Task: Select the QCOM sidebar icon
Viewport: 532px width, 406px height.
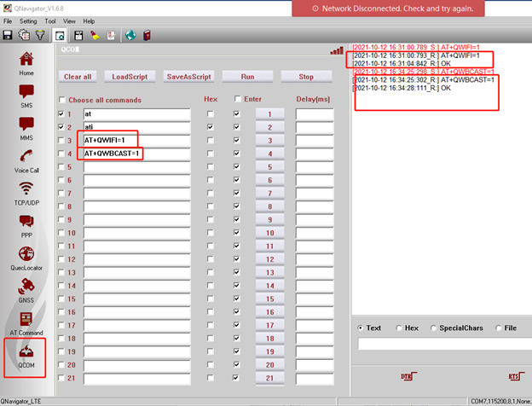Action: (x=26, y=356)
